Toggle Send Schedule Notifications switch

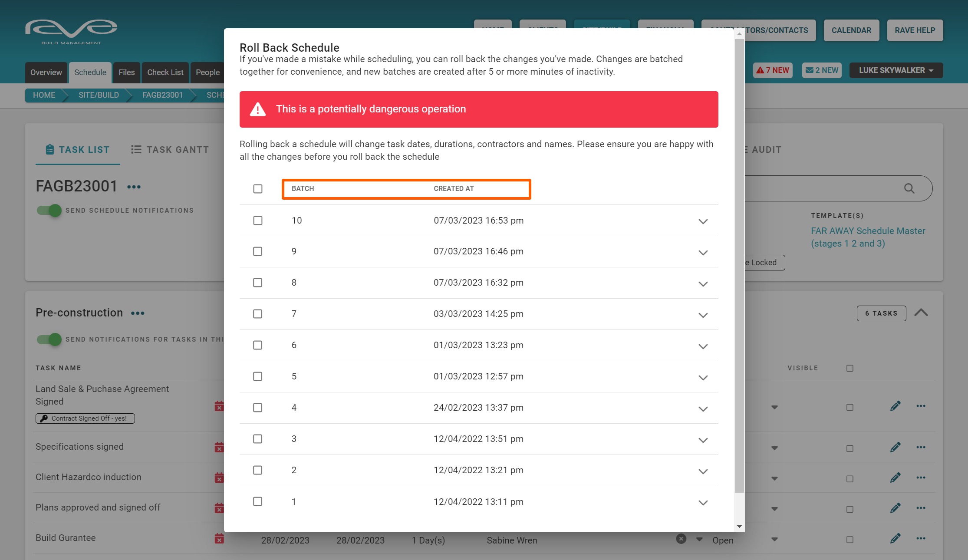[x=49, y=211]
